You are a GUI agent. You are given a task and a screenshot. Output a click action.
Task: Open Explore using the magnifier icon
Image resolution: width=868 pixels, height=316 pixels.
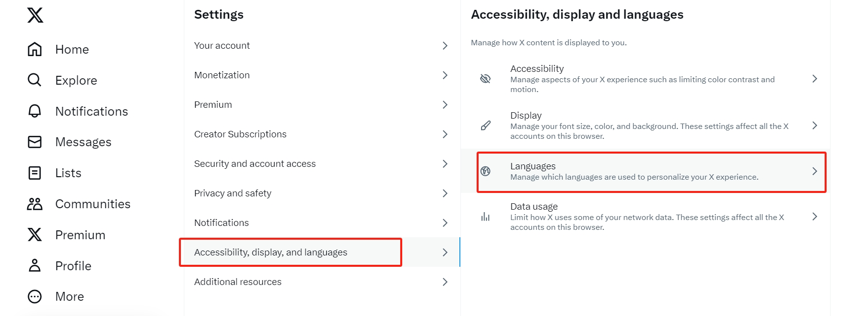click(35, 80)
